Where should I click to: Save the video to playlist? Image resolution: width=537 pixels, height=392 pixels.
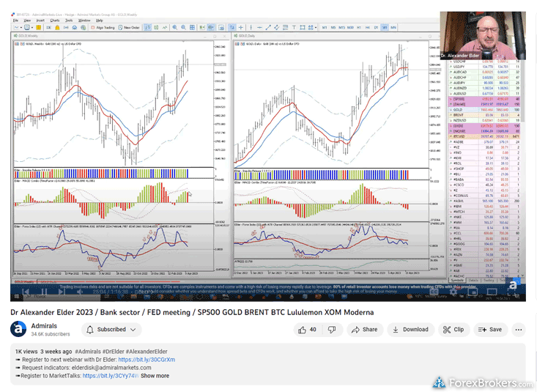(490, 330)
